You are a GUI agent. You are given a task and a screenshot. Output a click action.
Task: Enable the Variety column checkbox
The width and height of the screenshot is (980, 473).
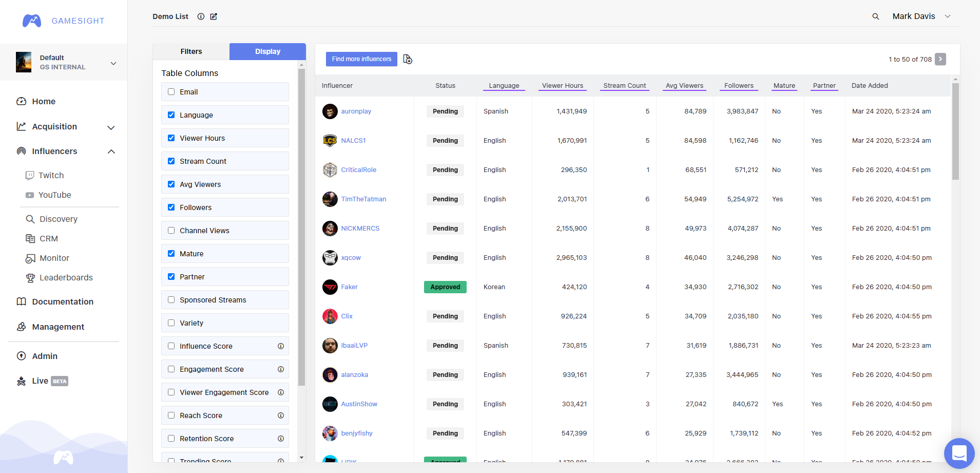pyautogui.click(x=171, y=323)
